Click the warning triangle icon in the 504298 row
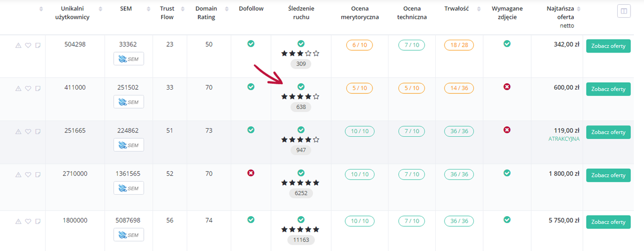Viewport: 644px width, 251px height. pos(18,45)
